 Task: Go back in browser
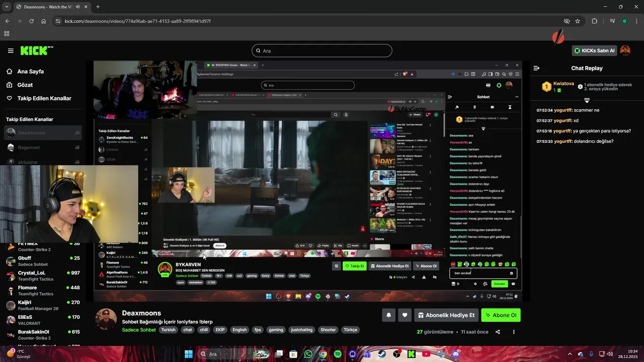(x=7, y=21)
